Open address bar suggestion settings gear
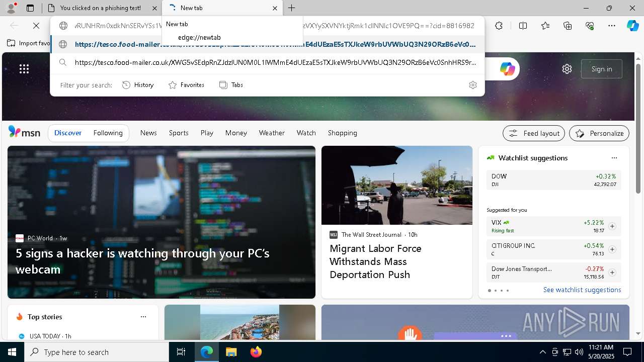The height and width of the screenshot is (362, 644). [472, 85]
